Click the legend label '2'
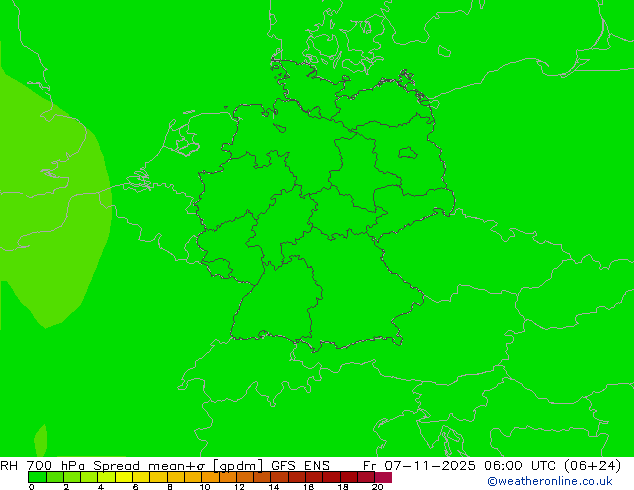 pyautogui.click(x=66, y=487)
